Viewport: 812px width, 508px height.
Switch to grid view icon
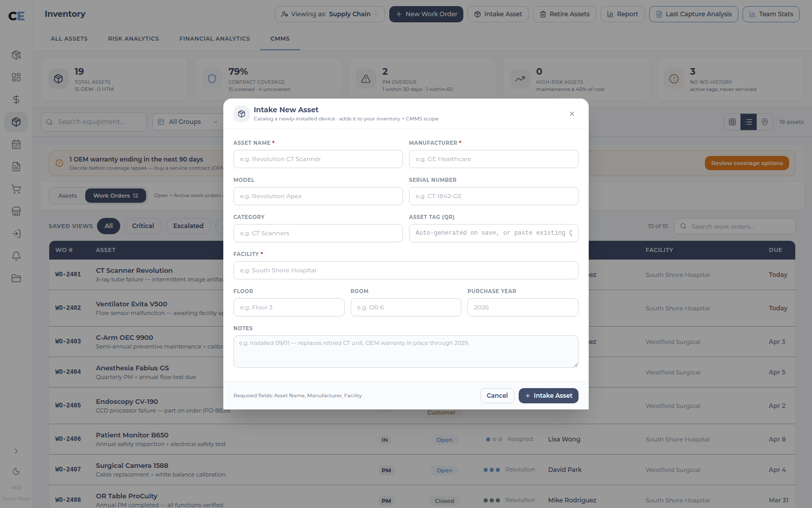coord(732,122)
